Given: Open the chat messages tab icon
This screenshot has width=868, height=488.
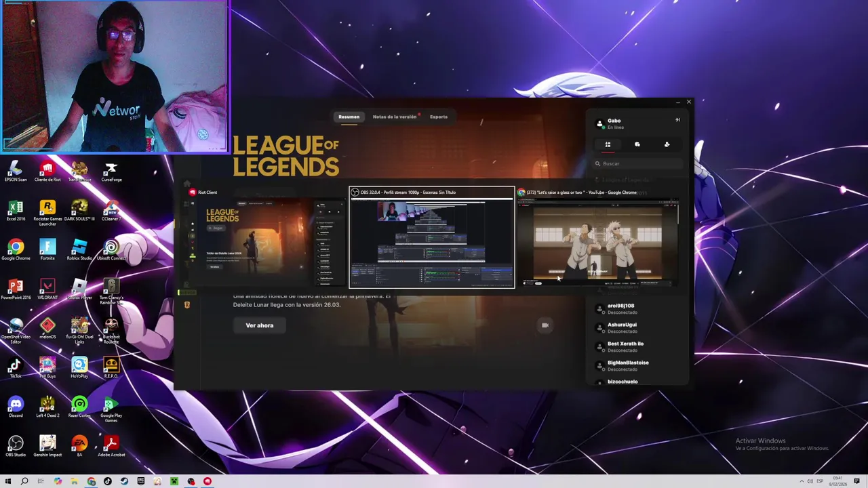Looking at the screenshot, I should pyautogui.click(x=637, y=144).
